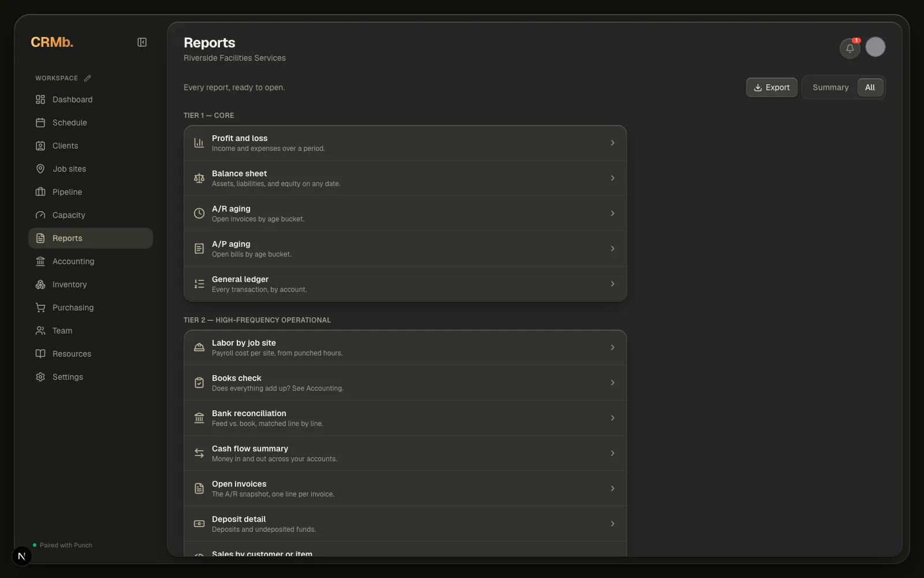Open Purchasing in the sidebar

coord(91,307)
